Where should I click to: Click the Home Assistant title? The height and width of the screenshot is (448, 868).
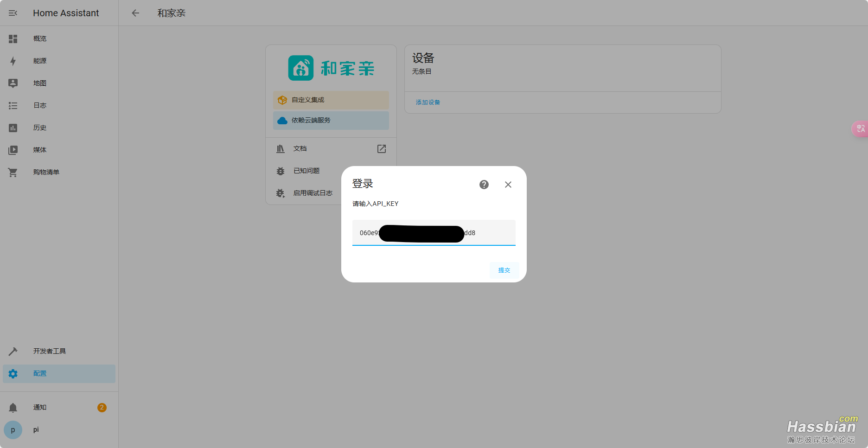[x=66, y=13]
